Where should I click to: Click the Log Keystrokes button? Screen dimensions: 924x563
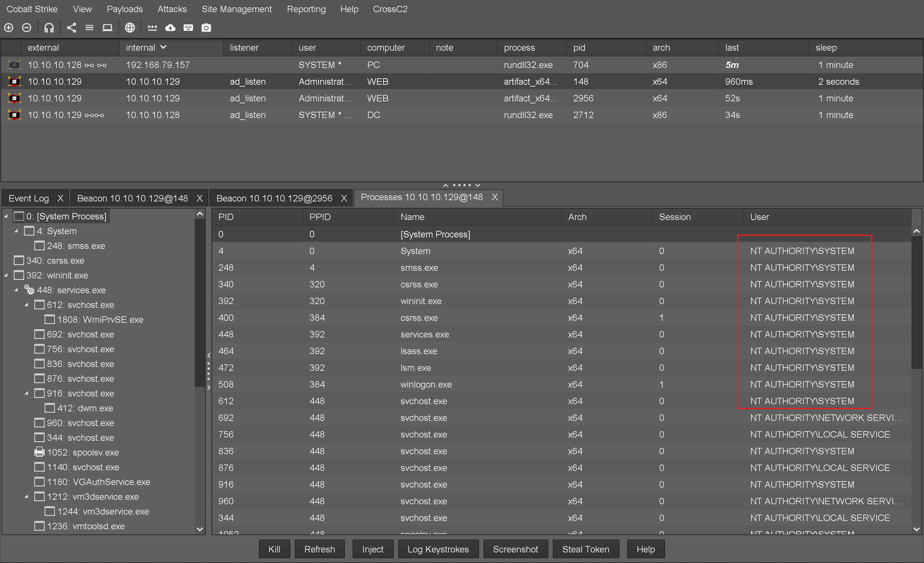pos(438,549)
